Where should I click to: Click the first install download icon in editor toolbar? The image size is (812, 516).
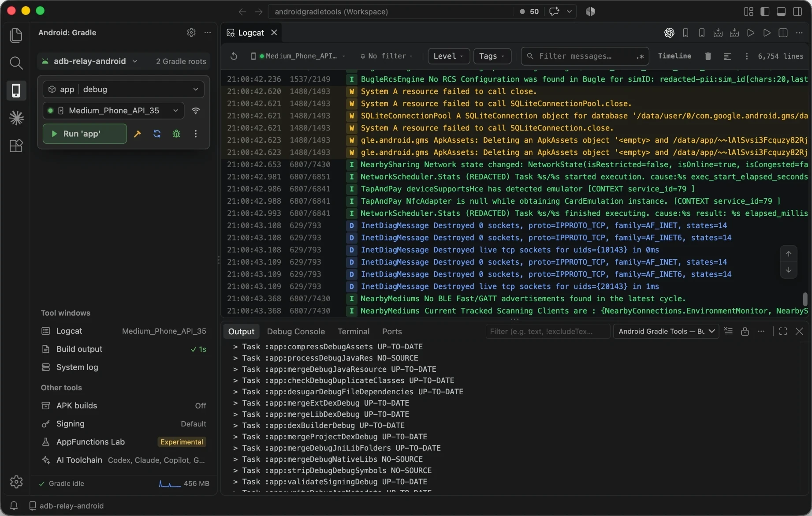tap(718, 33)
